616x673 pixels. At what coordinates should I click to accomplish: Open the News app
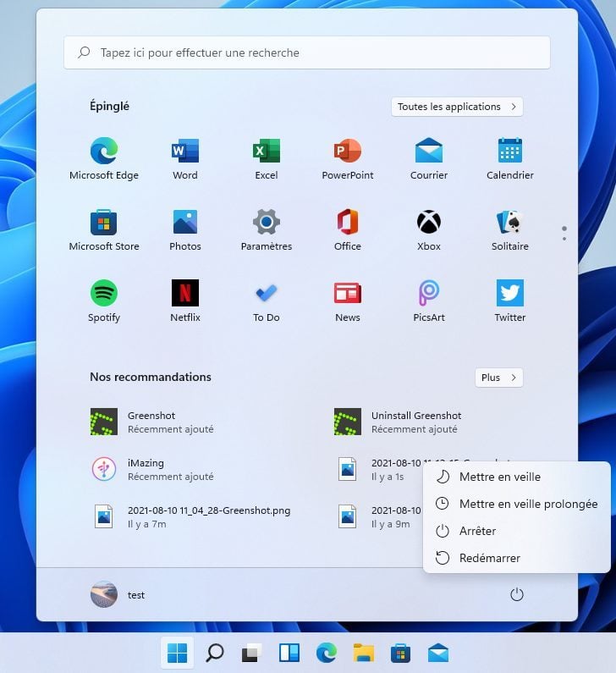[348, 301]
